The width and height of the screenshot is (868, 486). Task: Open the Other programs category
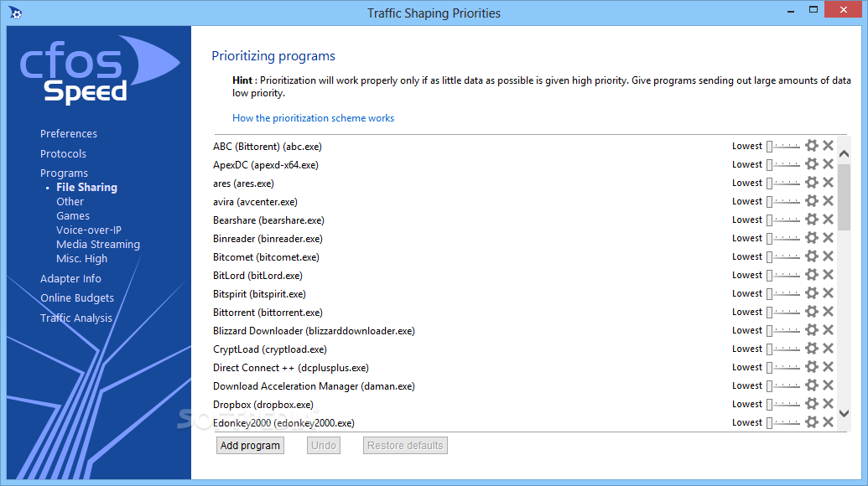point(70,202)
